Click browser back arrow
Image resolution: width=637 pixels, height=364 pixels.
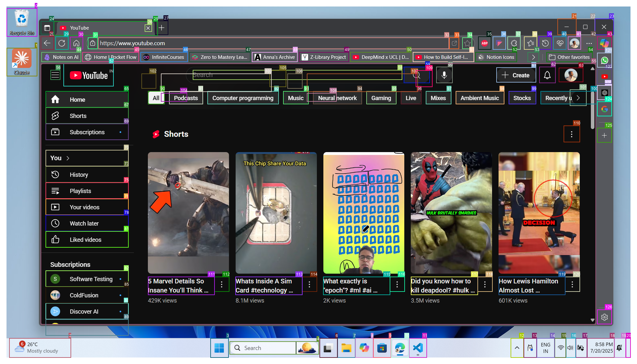point(47,43)
